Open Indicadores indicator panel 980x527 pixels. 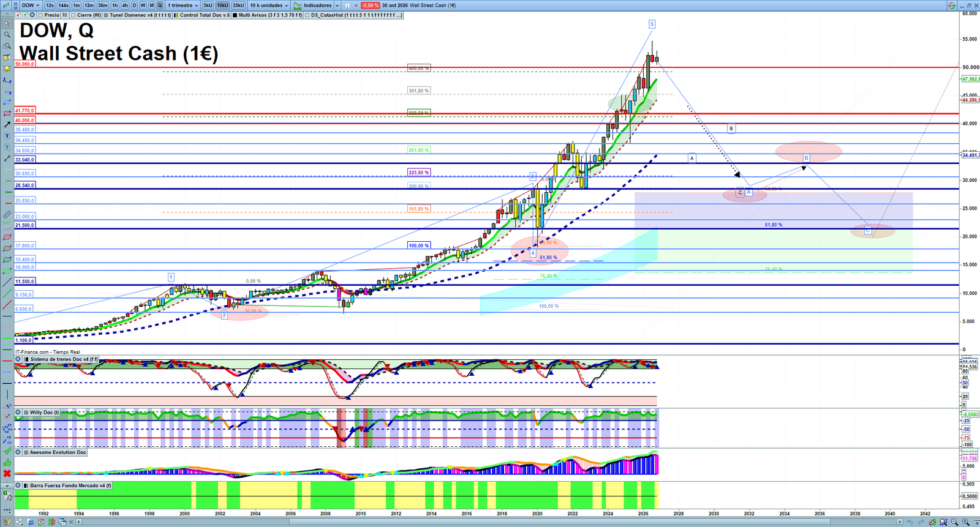tap(312, 6)
